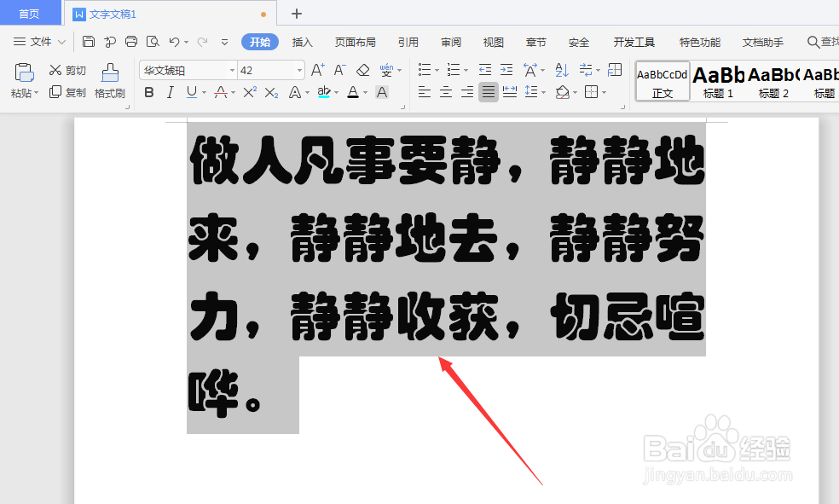Click the Numbered list icon

[x=454, y=70]
